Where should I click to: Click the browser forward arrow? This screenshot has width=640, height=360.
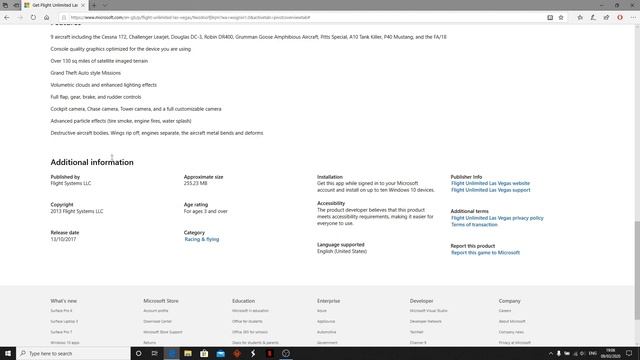(x=20, y=18)
